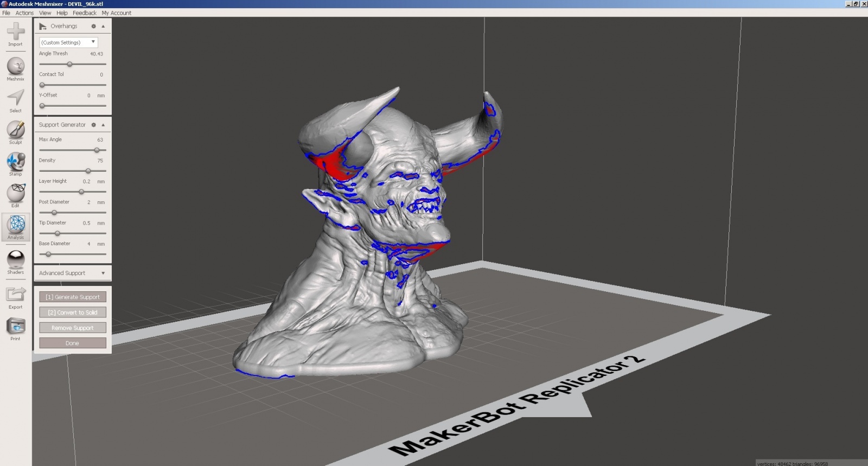The height and width of the screenshot is (466, 868).
Task: Adjust the Contact Tol slider
Action: (x=42, y=85)
